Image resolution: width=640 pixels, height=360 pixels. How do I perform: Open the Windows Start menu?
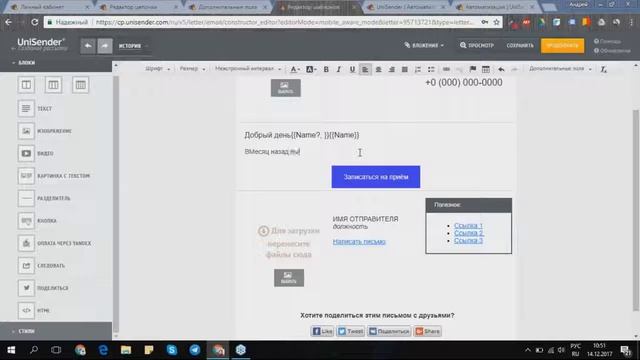pyautogui.click(x=11, y=350)
